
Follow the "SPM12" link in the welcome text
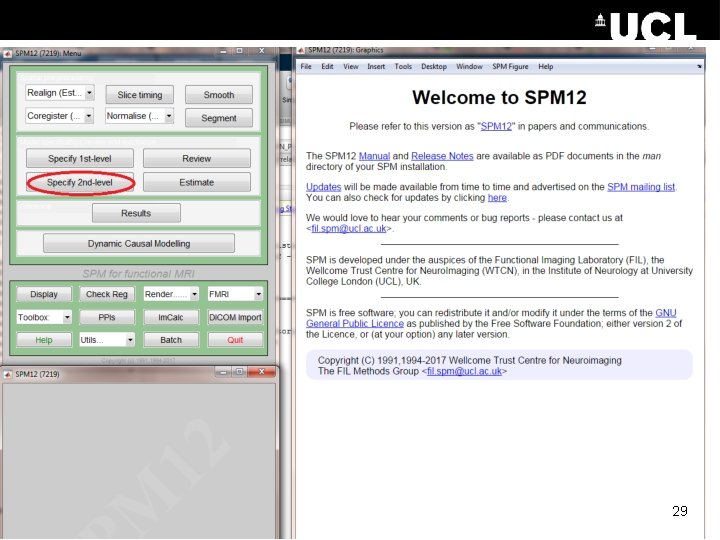pos(496,126)
